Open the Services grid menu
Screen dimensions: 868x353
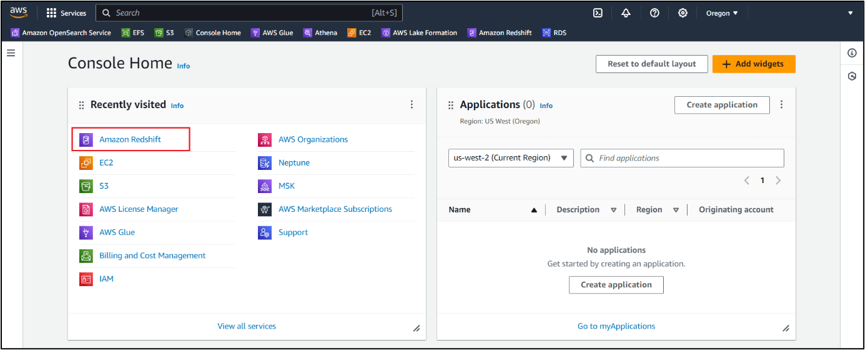66,13
